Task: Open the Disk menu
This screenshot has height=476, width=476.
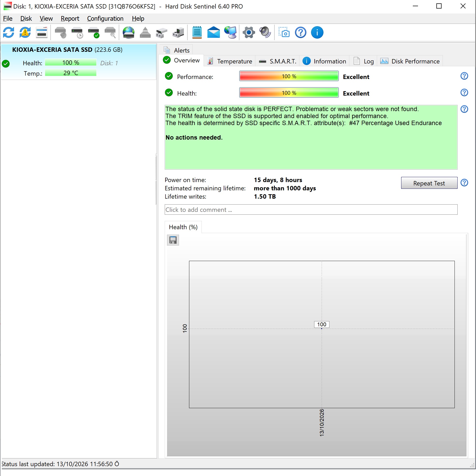Action: pyautogui.click(x=26, y=19)
